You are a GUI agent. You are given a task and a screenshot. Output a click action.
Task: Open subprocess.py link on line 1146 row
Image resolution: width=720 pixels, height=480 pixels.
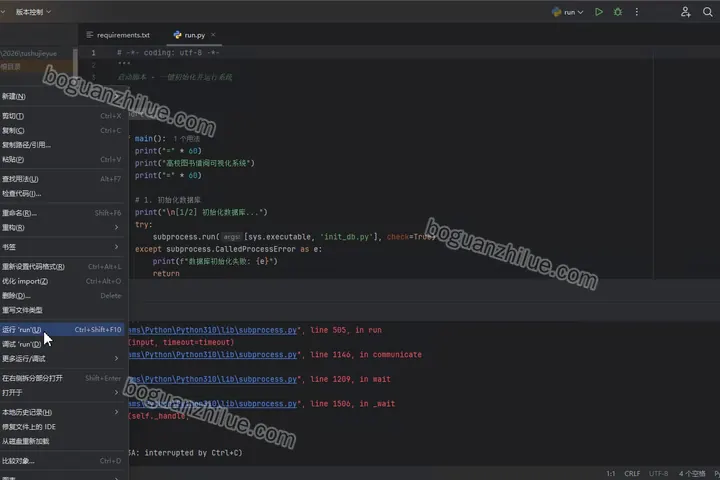(x=213, y=355)
